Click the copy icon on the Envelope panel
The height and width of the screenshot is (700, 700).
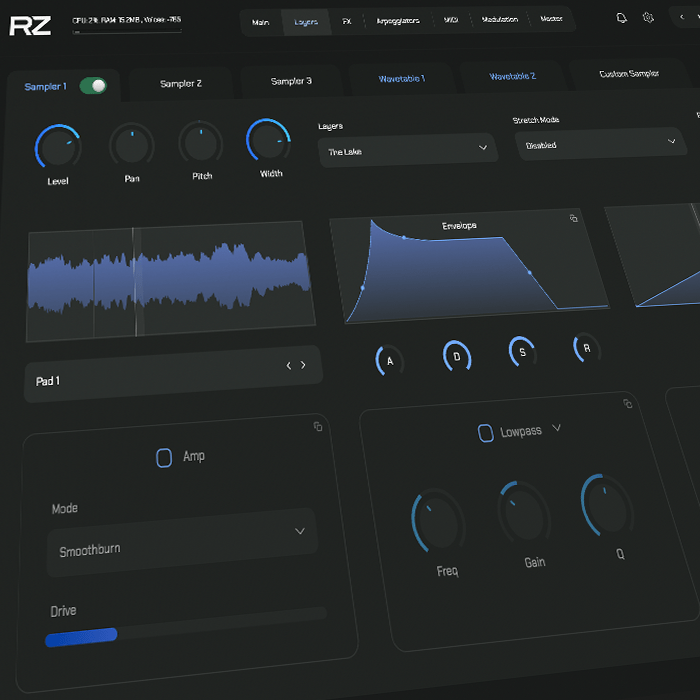tap(574, 218)
